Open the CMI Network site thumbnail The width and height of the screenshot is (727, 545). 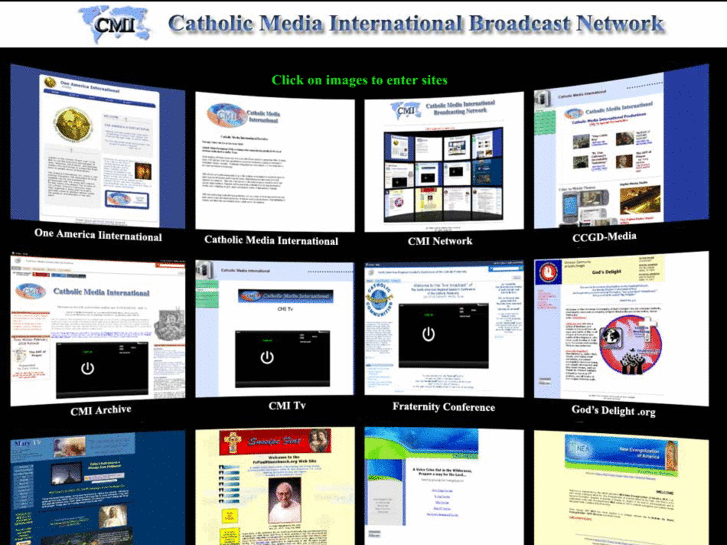pyautogui.click(x=444, y=161)
